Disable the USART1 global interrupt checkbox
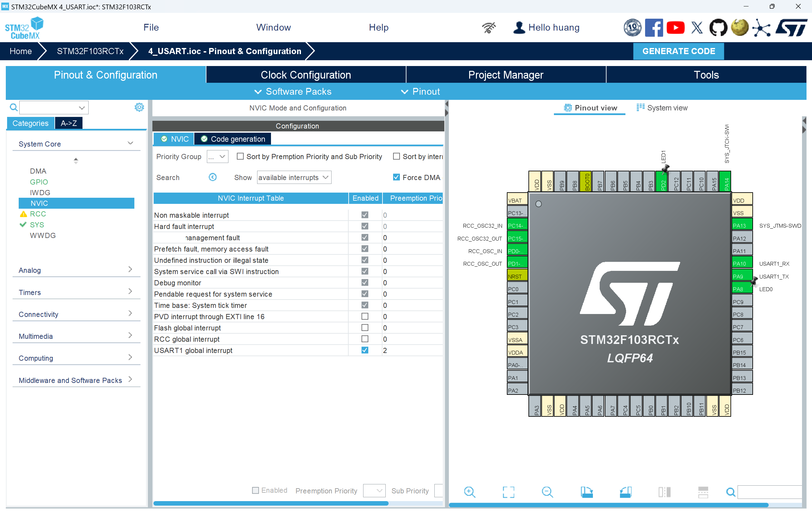The image size is (812, 514). coord(364,350)
